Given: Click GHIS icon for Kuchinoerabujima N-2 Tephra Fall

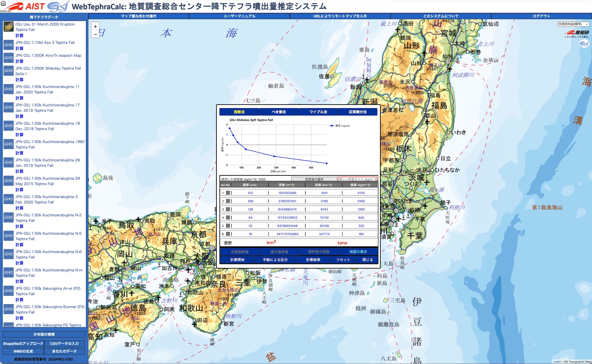Looking at the screenshot, I should 9,217.
